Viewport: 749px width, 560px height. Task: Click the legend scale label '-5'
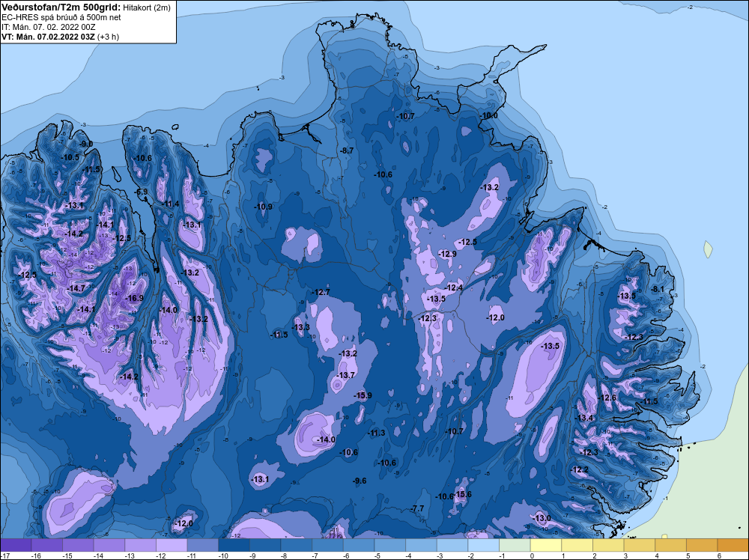tap(378, 556)
